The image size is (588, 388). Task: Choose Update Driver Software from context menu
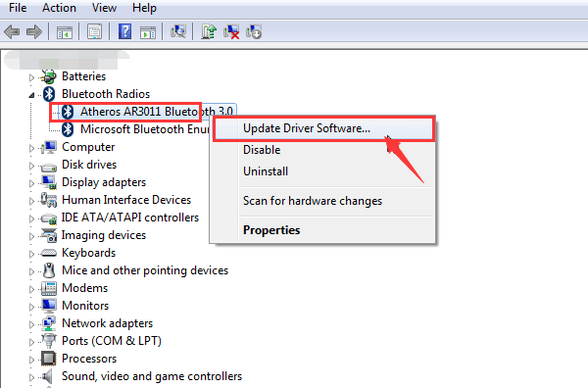324,128
